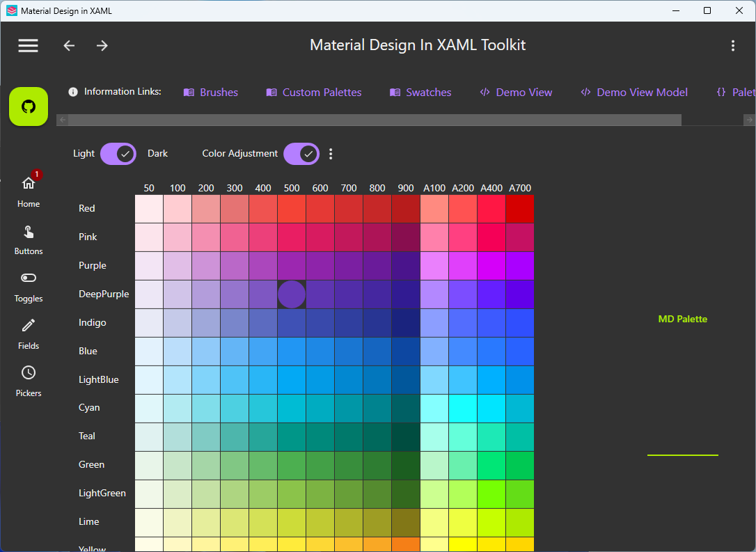Open the Fields section in the sidebar
Viewport: 756px width, 552px height.
28,334
